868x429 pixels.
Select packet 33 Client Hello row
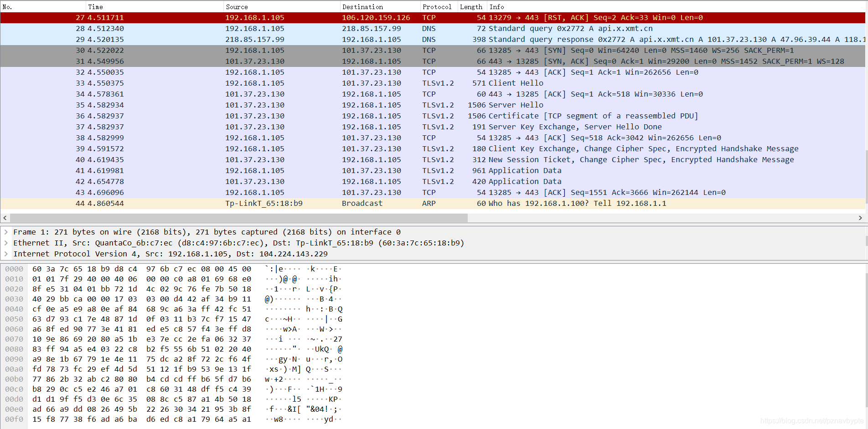pos(433,83)
